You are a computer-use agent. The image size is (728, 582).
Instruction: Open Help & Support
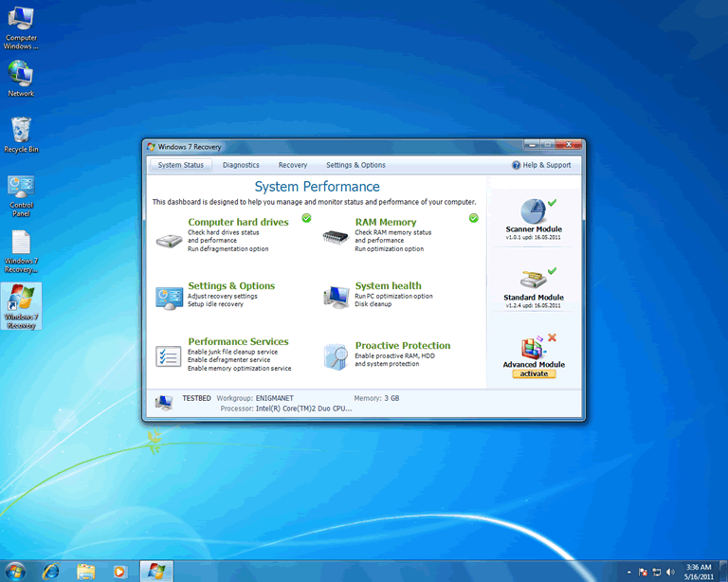click(x=542, y=165)
